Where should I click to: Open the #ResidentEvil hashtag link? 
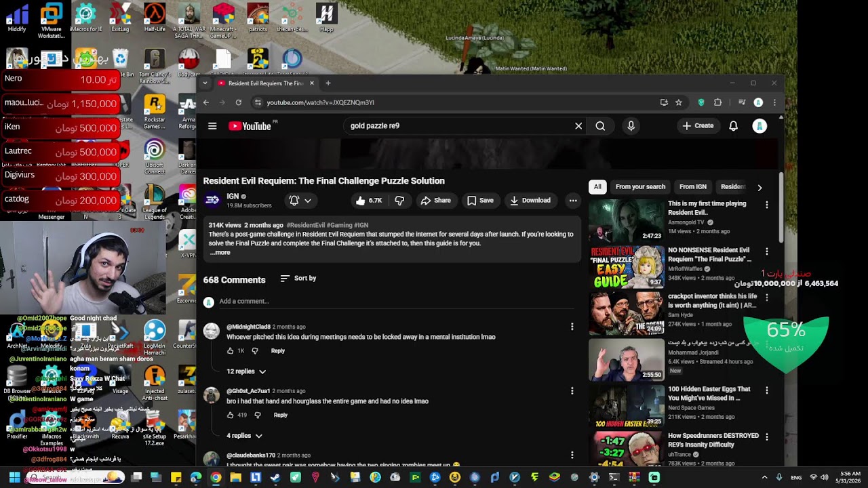pos(305,225)
